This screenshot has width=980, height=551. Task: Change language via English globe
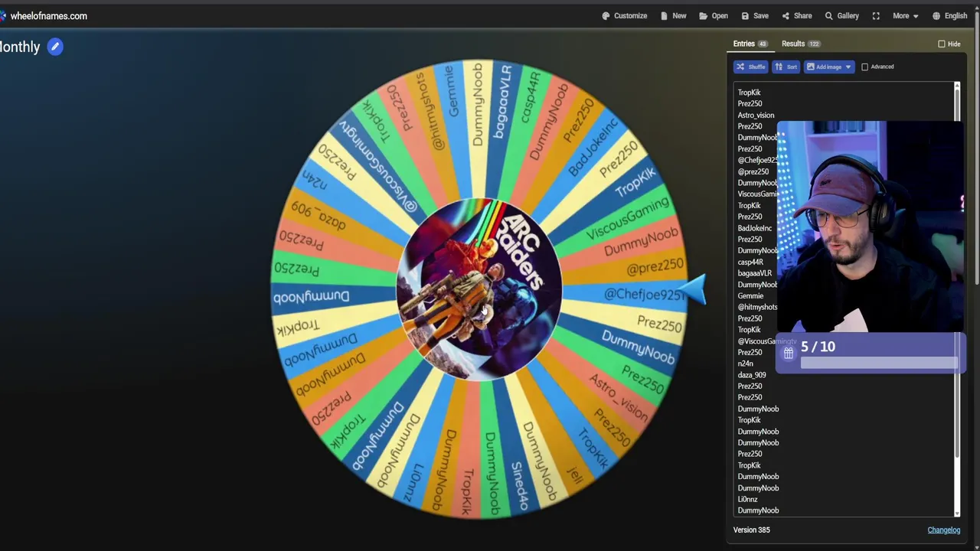(x=949, y=15)
